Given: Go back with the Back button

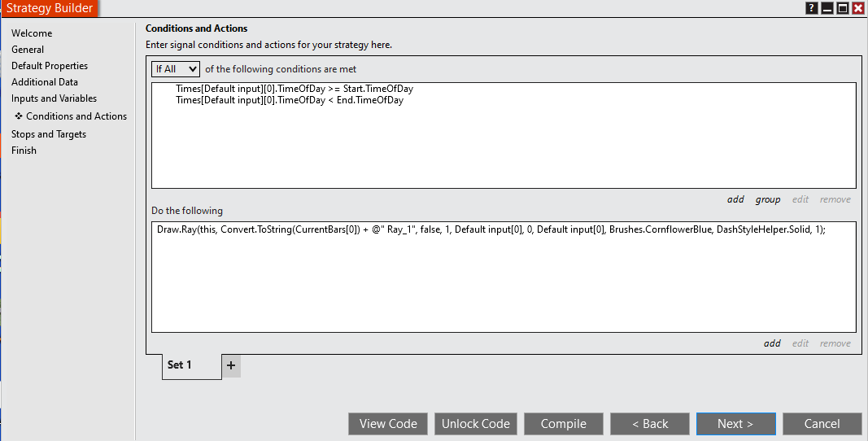Looking at the screenshot, I should click(x=650, y=424).
